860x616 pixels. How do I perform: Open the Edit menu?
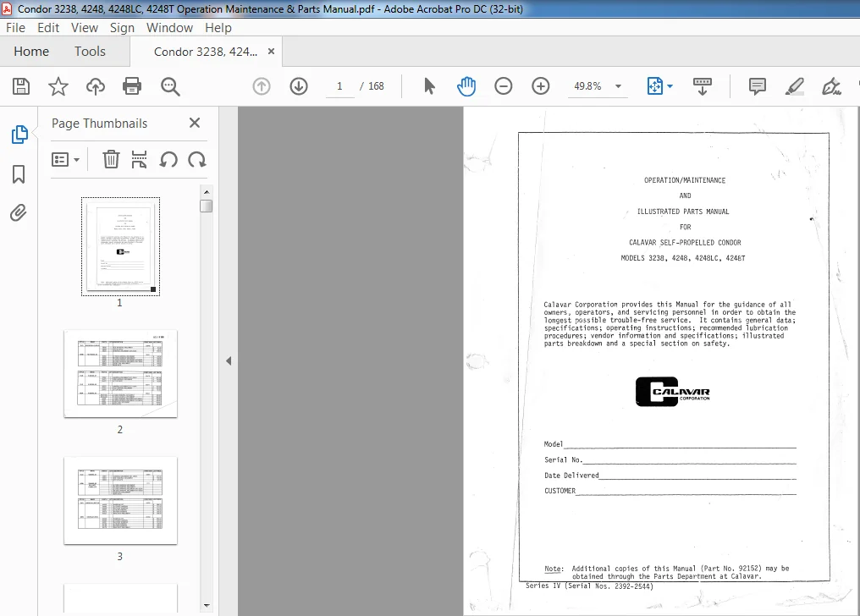point(48,27)
